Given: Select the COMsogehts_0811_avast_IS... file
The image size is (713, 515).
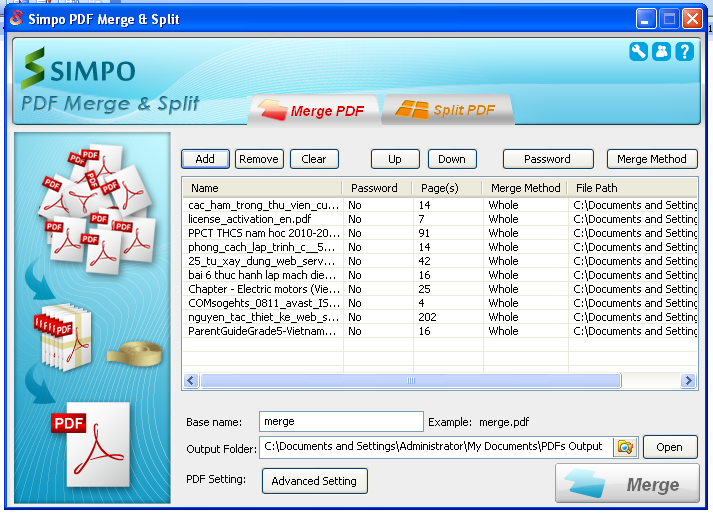Looking at the screenshot, I should tap(440, 303).
